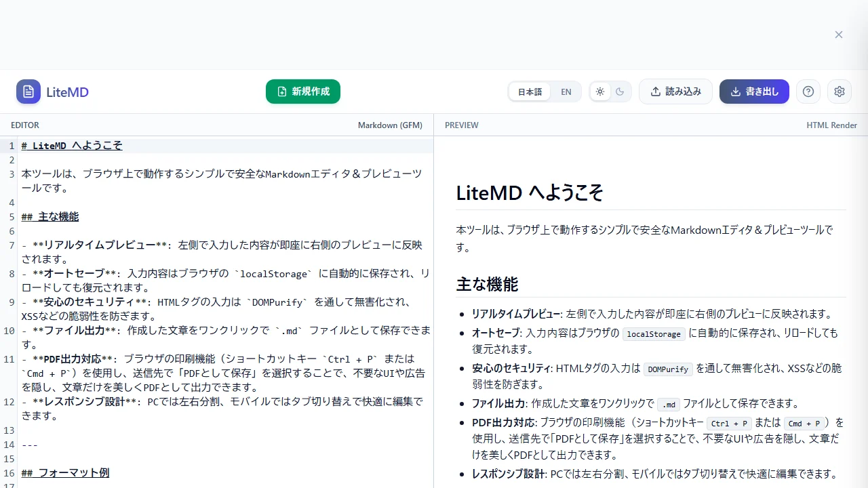Switch language to 日本語
Viewport: 868px width, 488px height.
pyautogui.click(x=530, y=91)
